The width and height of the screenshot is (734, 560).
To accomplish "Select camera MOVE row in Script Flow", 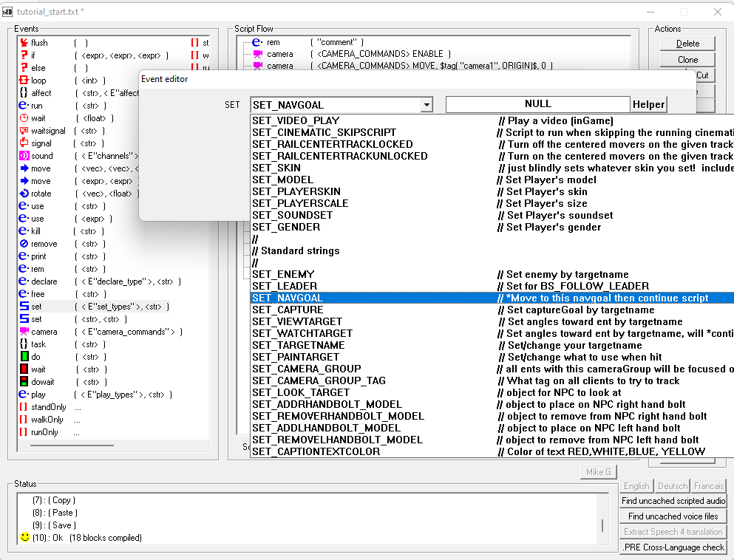I will [x=403, y=66].
